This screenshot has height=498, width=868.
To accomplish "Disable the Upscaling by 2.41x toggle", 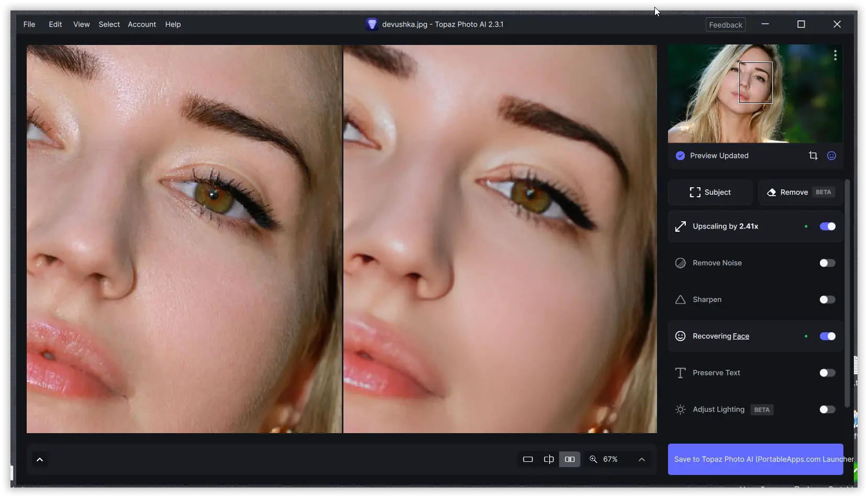I will pyautogui.click(x=827, y=227).
